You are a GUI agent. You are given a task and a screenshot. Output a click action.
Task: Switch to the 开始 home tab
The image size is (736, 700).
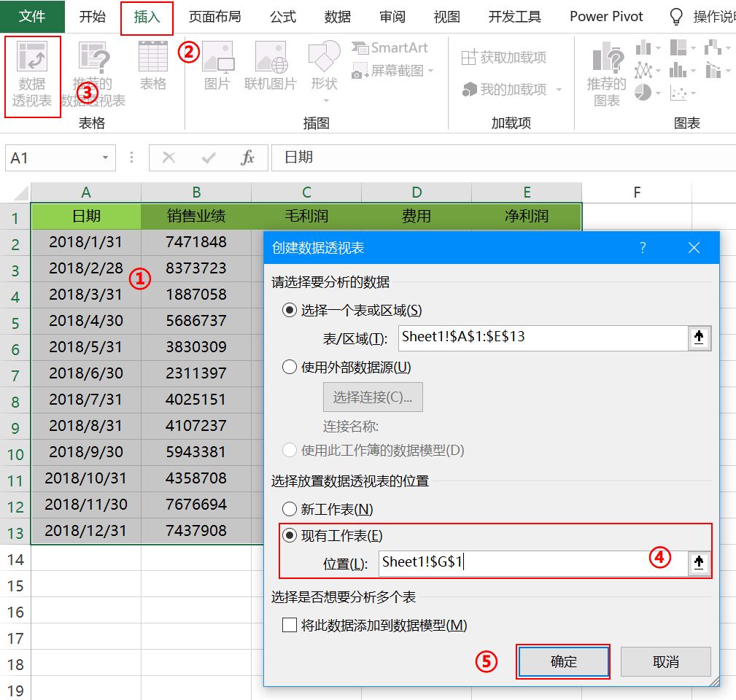point(93,17)
